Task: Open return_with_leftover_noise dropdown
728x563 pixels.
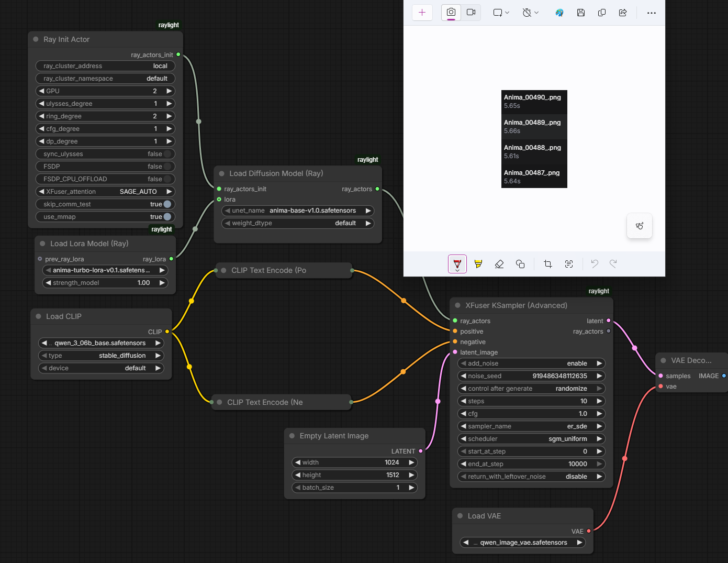Action: point(531,477)
